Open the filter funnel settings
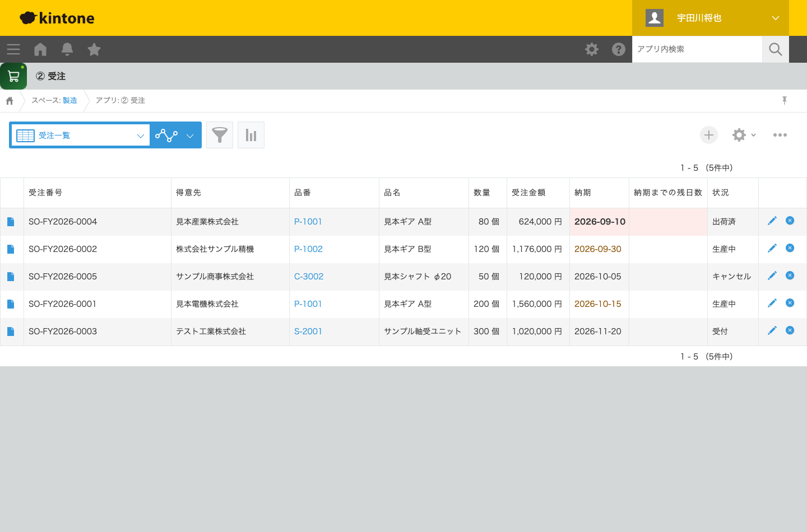This screenshot has height=532, width=807. [220, 135]
